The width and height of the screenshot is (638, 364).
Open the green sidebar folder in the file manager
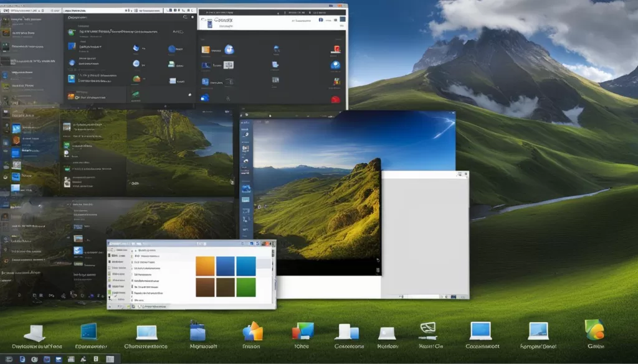[x=109, y=292]
